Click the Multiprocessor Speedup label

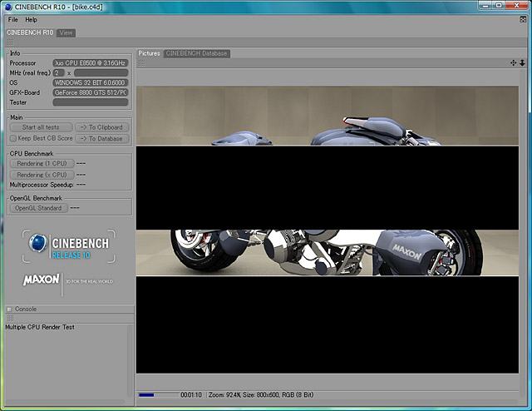point(42,185)
